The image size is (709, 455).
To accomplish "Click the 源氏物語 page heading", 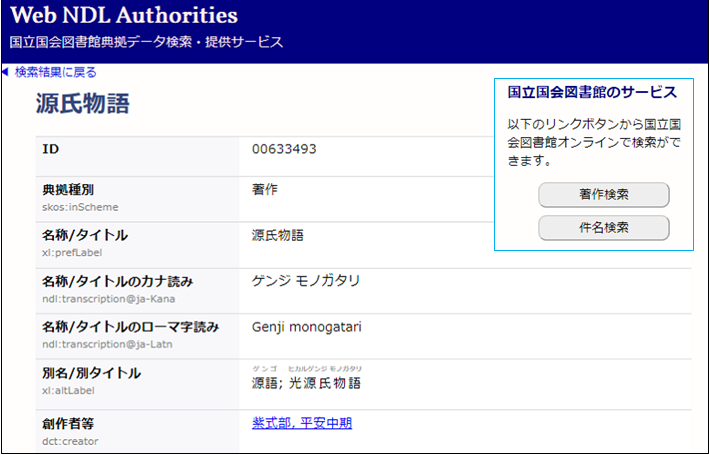I will point(82,104).
